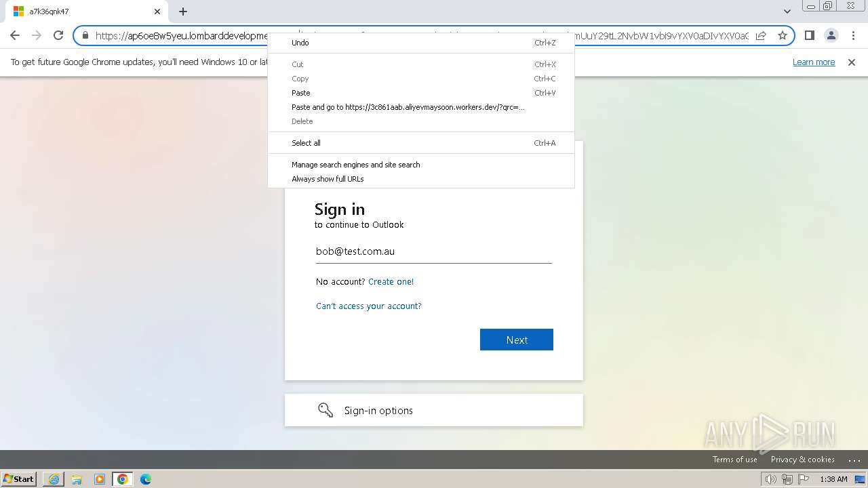Open a new tab with plus button
Viewport: 868px width, 488px height.
(x=183, y=12)
